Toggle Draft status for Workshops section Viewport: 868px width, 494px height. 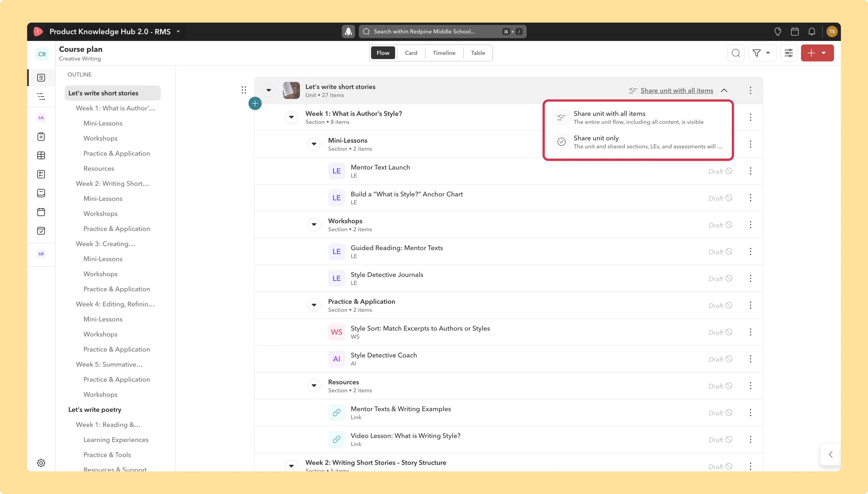click(x=720, y=225)
